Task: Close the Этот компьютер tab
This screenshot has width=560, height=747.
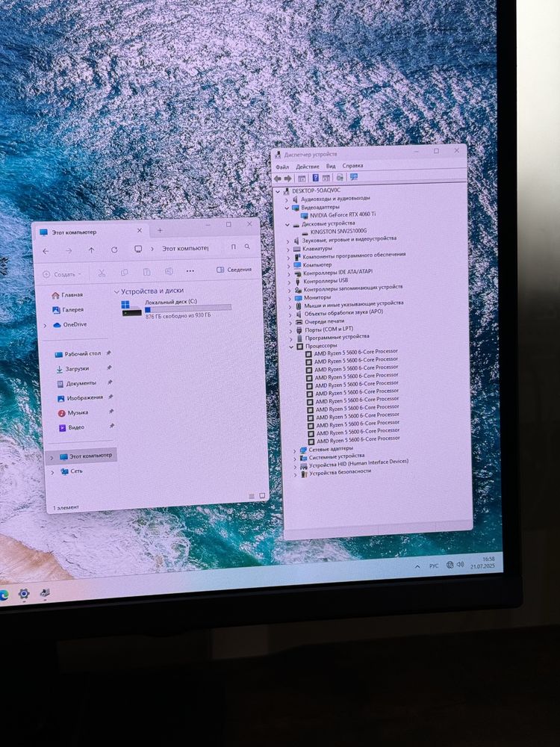Action: click(x=140, y=231)
